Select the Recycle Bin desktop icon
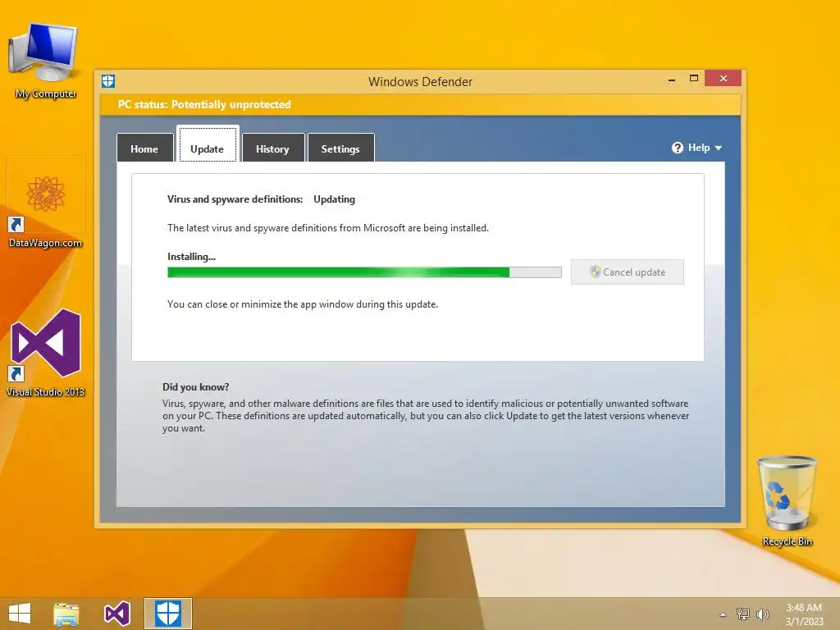840x630 pixels. tap(787, 501)
